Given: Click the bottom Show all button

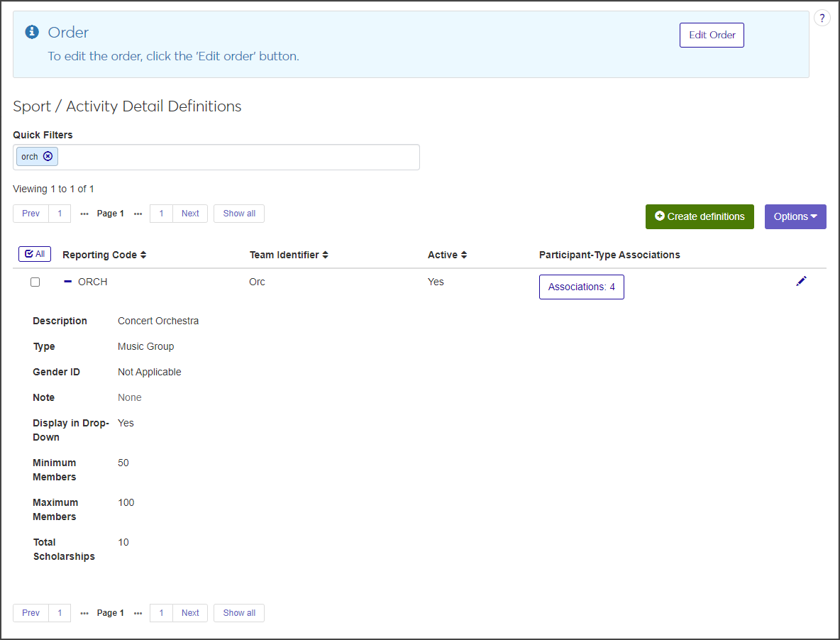Looking at the screenshot, I should 239,613.
